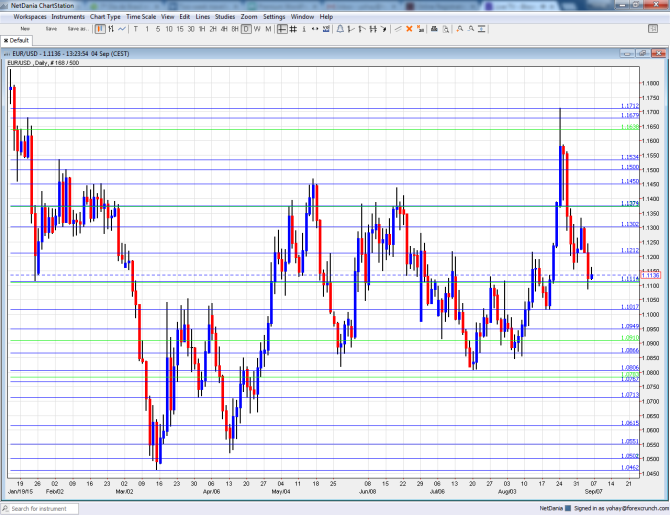Close the Default workspace tab with its x
The width and height of the screenshot is (670, 515).
click(x=6, y=41)
